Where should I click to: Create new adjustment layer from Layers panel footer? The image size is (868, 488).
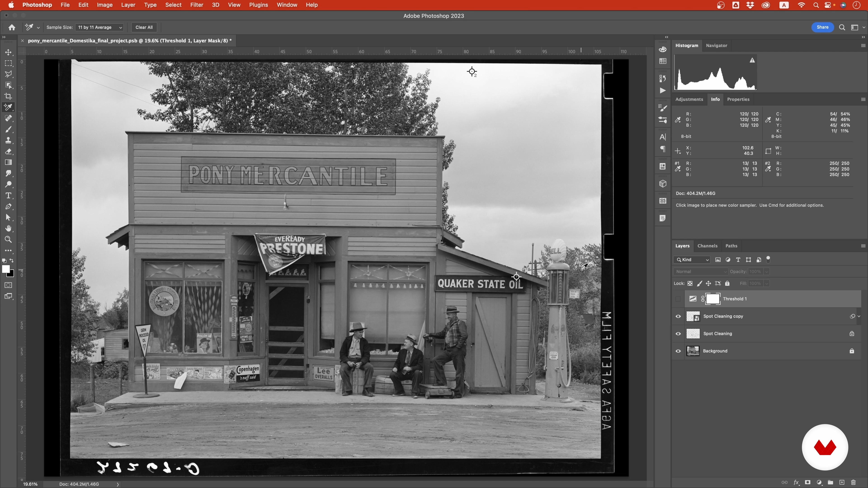click(819, 482)
